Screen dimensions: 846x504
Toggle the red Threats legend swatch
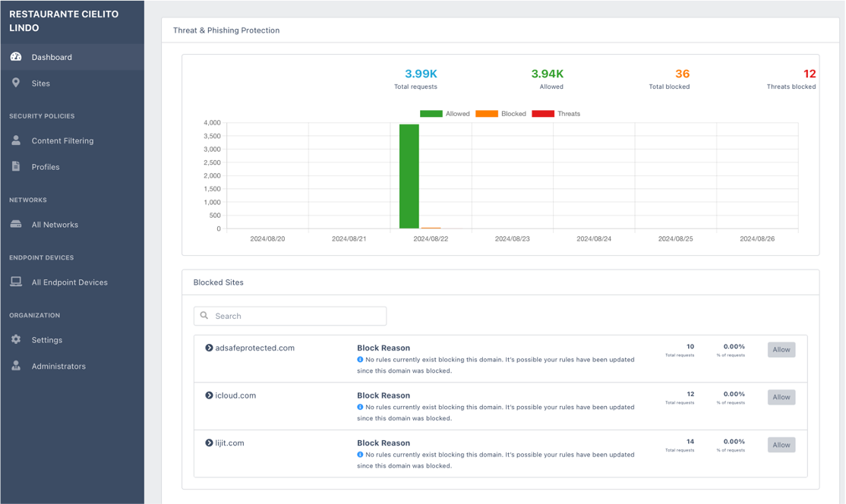click(x=543, y=114)
